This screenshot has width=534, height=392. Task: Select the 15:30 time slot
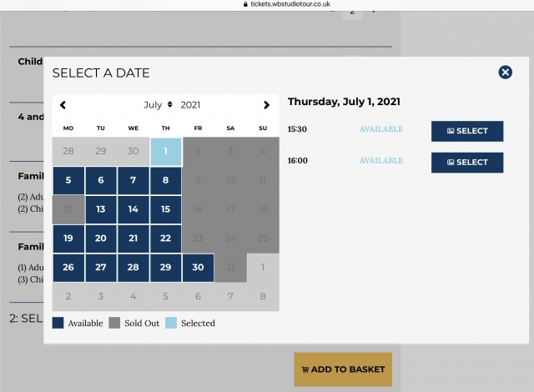466,131
